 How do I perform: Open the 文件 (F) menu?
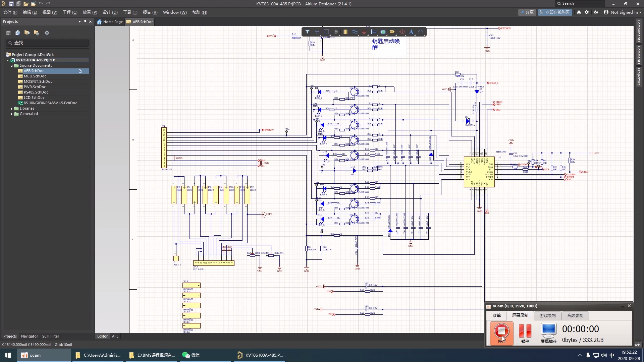10,12
